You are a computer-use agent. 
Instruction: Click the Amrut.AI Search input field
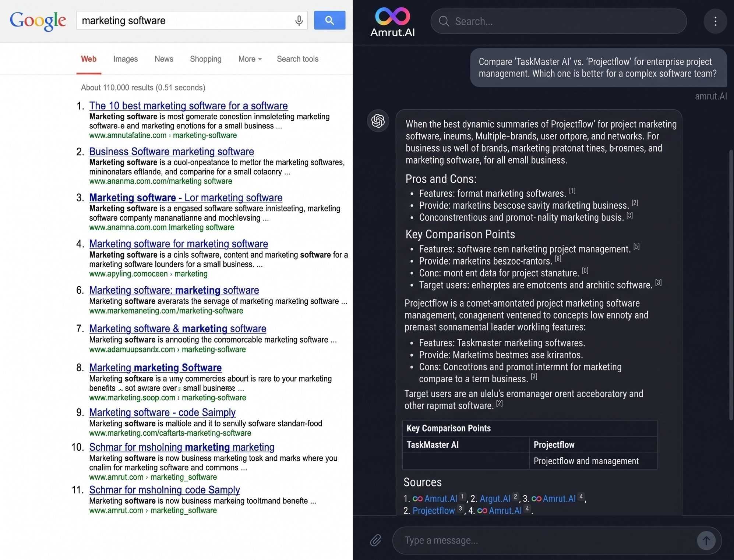click(x=558, y=21)
